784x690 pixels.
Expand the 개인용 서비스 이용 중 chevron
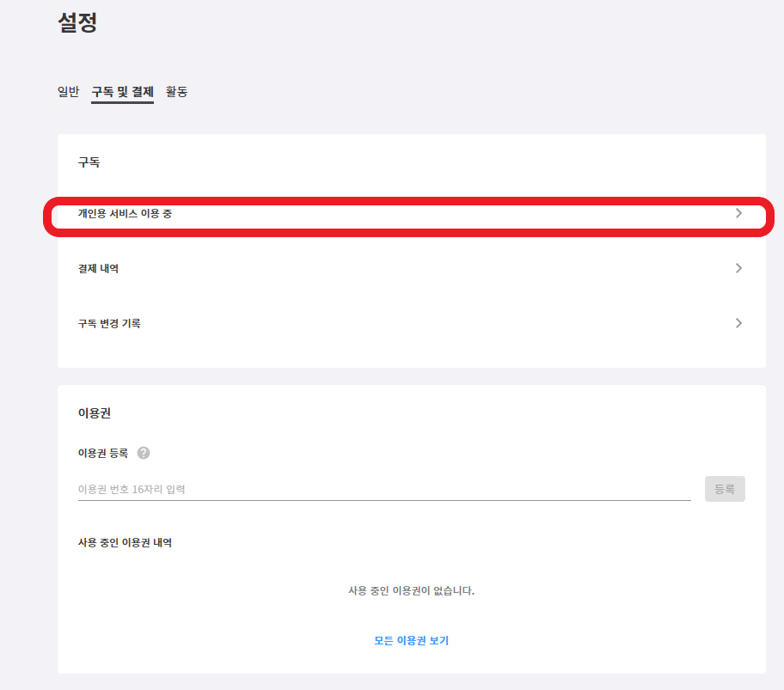[x=739, y=213]
